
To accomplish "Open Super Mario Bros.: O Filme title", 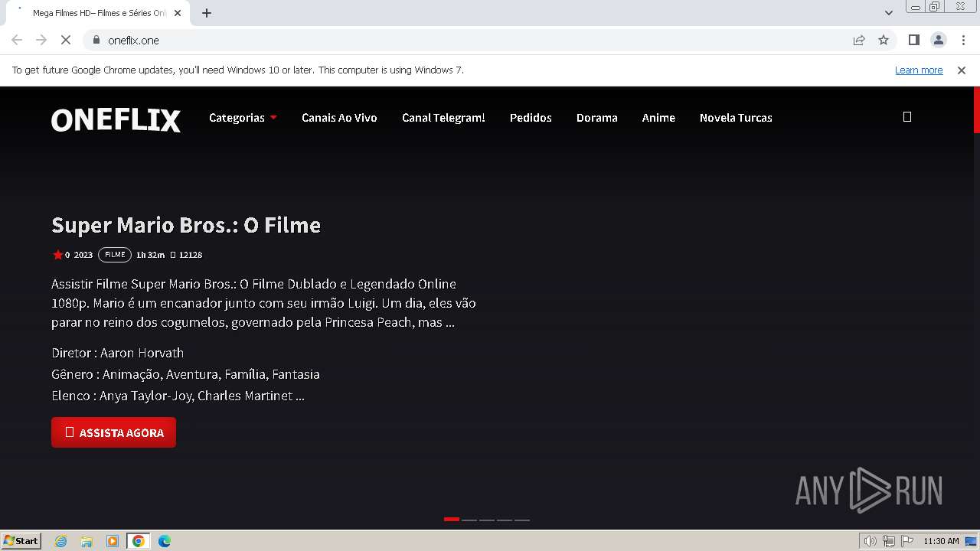I will pyautogui.click(x=186, y=225).
